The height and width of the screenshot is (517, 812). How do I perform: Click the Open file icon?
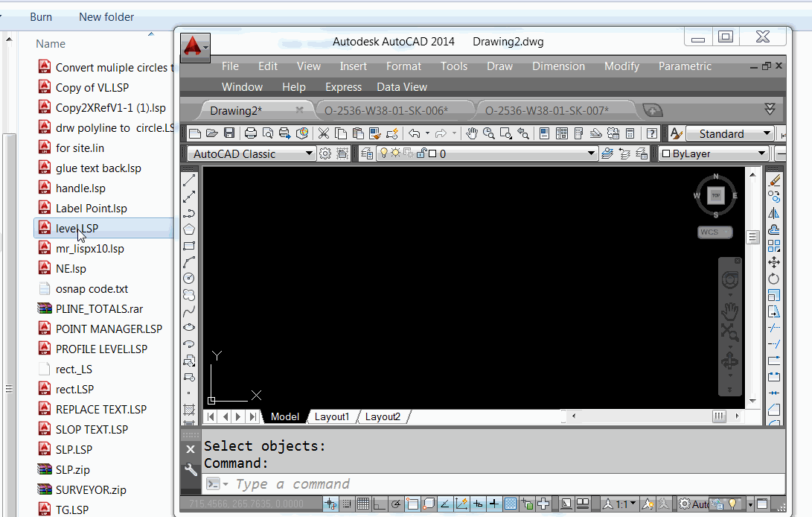(x=212, y=133)
